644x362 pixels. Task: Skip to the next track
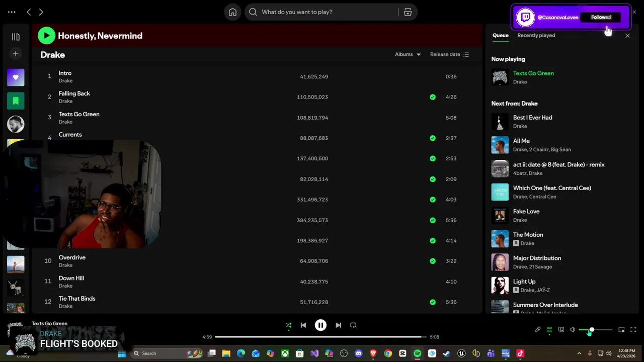point(338,325)
